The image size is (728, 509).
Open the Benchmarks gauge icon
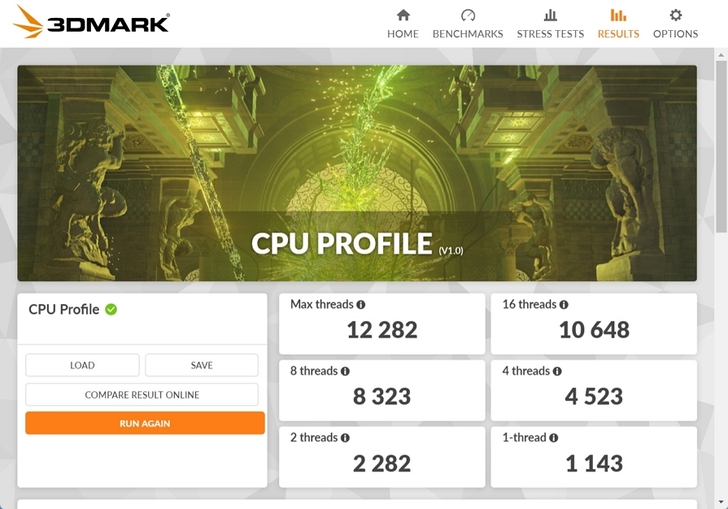[468, 15]
